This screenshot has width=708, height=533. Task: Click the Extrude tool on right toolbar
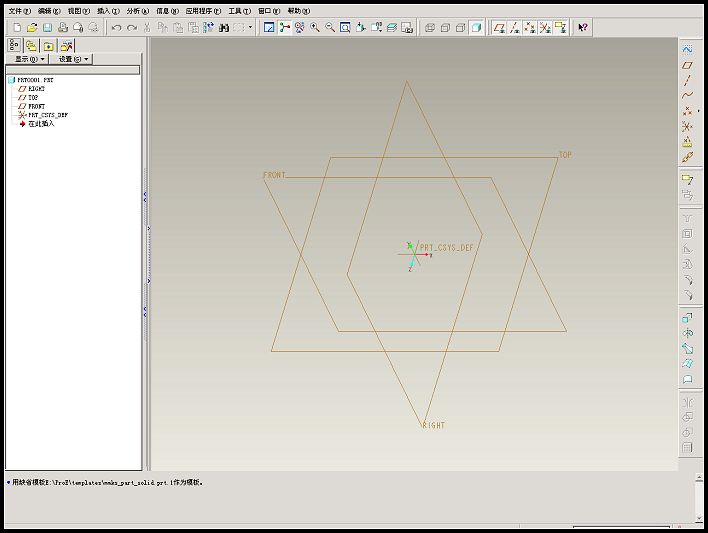[x=687, y=318]
